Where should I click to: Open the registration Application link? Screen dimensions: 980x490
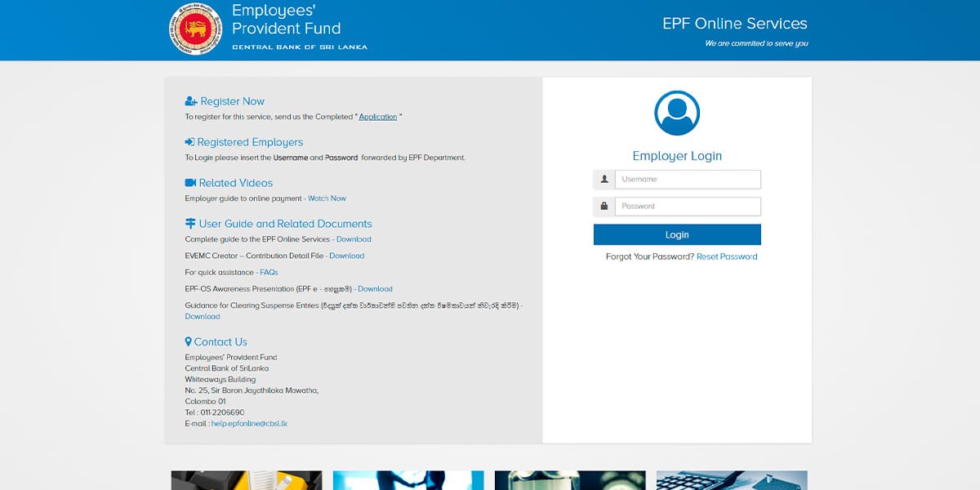[378, 116]
